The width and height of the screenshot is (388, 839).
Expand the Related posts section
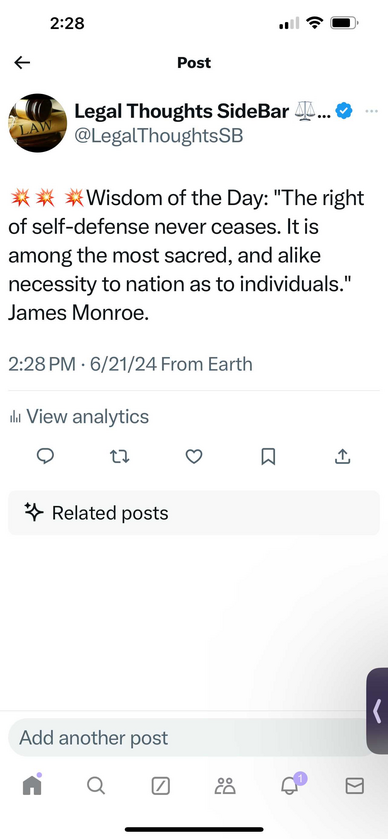(194, 513)
